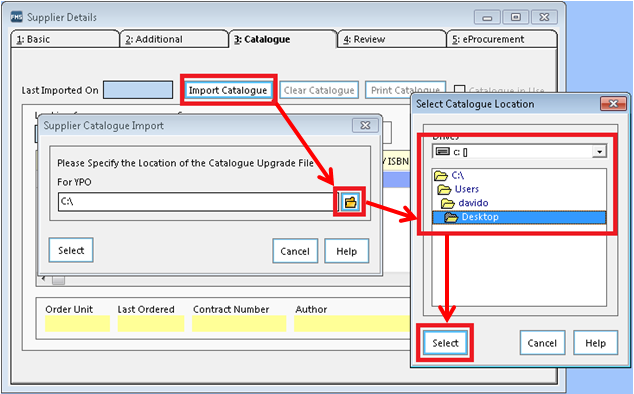Screen dimensions: 634x394
Task: Close the Supplier Catalogue Import dialog
Action: (x=365, y=125)
